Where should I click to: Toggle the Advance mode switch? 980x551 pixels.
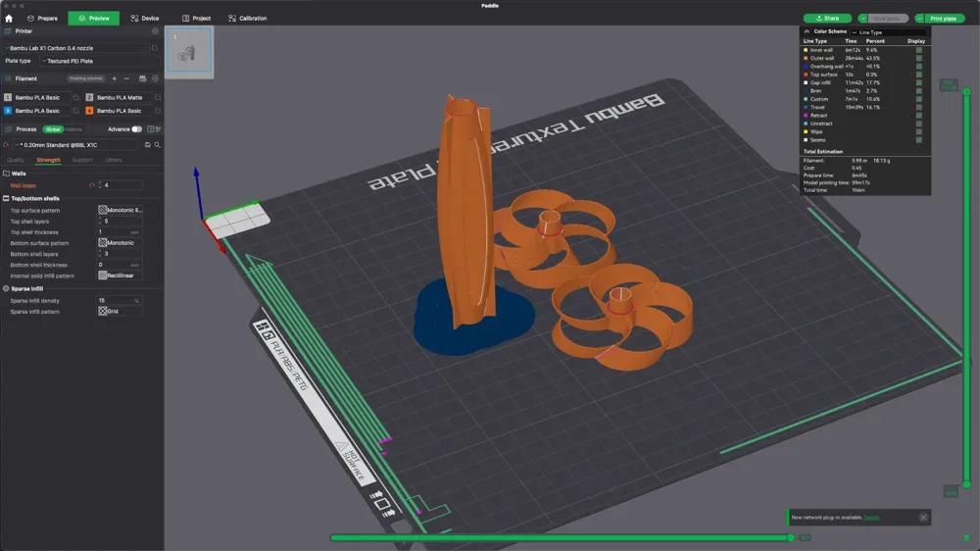(136, 128)
